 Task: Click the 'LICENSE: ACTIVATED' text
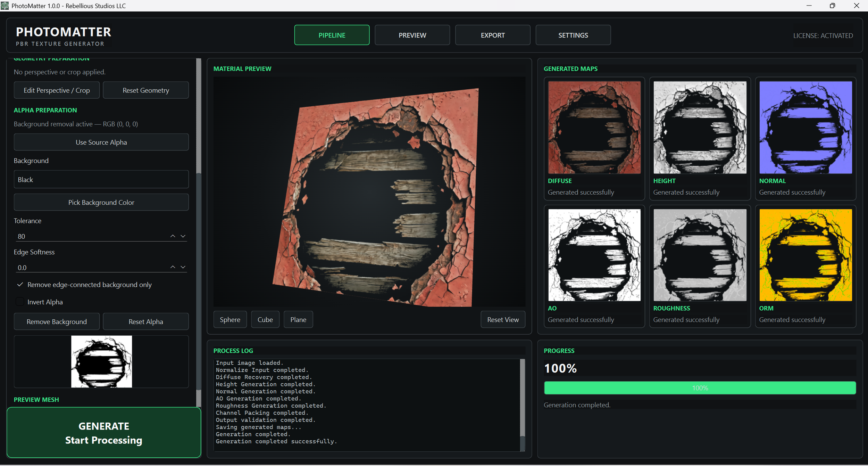823,35
